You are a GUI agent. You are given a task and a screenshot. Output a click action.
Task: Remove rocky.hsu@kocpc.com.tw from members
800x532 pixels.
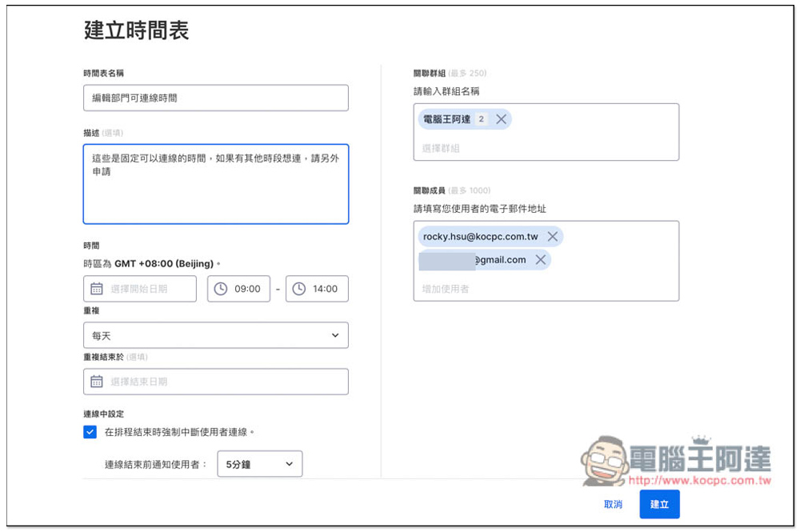[552, 237]
